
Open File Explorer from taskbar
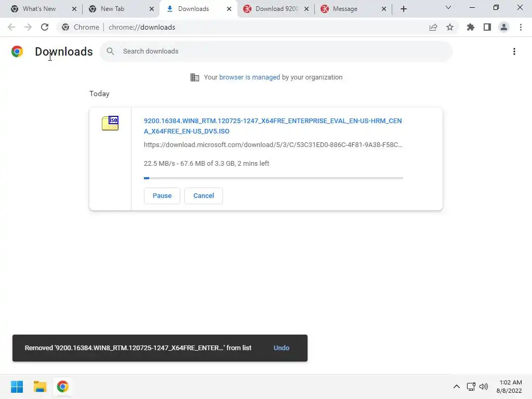(39, 387)
